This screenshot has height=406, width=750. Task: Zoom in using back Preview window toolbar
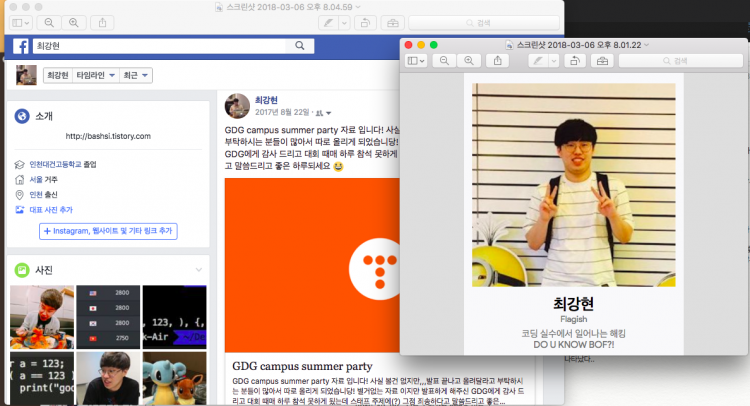[x=74, y=22]
